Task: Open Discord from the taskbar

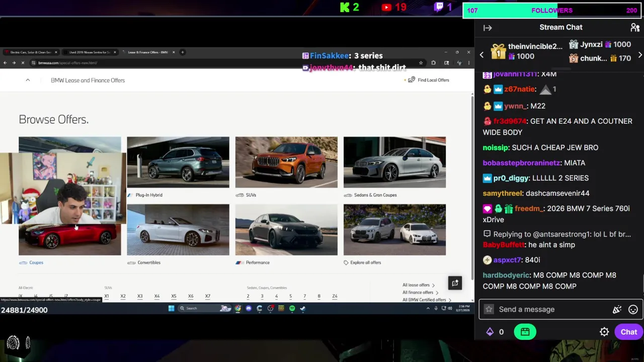Action: point(249,308)
